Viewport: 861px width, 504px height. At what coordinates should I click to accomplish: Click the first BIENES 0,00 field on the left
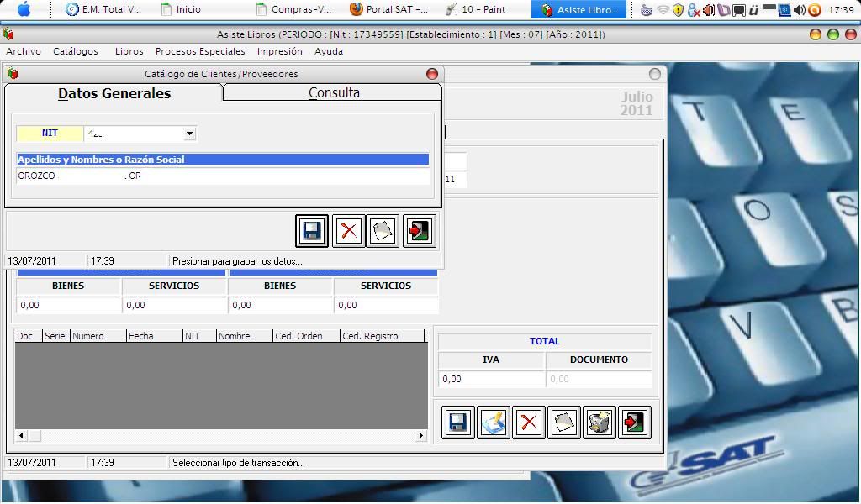coord(68,305)
